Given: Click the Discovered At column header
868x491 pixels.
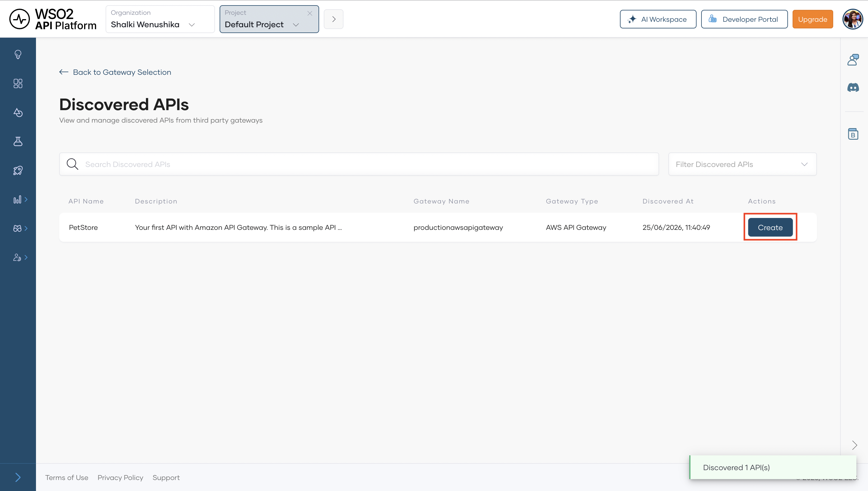Looking at the screenshot, I should [x=668, y=201].
